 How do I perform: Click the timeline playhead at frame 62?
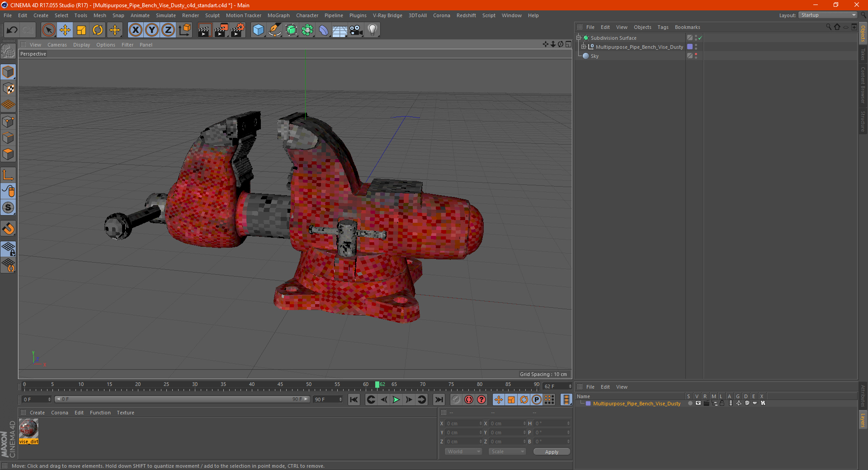tap(377, 385)
